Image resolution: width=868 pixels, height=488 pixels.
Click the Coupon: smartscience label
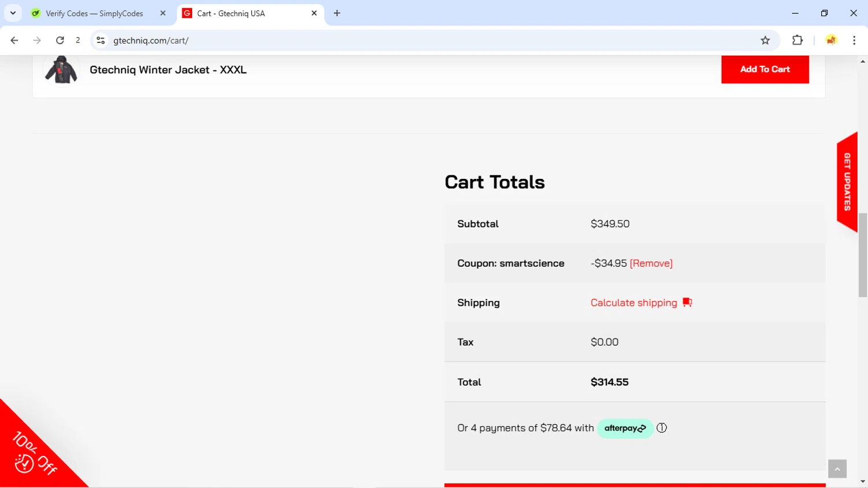pos(511,263)
